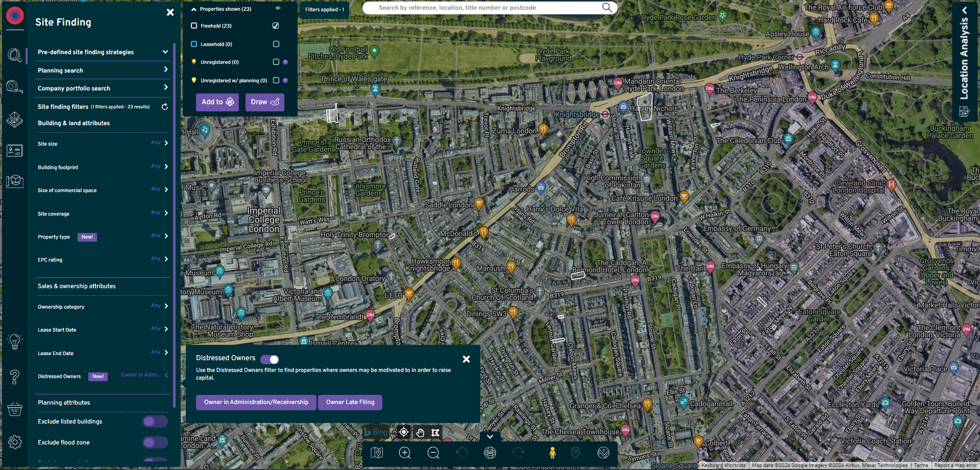This screenshot has width=980, height=470.
Task: Open the Size of commercial space filter
Action: (x=102, y=190)
